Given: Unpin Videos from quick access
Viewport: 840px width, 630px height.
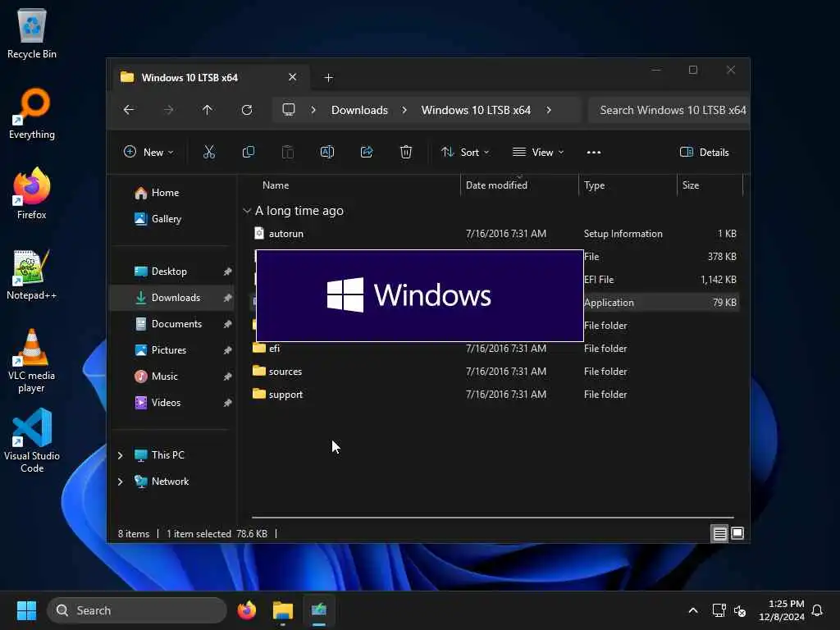Looking at the screenshot, I should pyautogui.click(x=228, y=403).
